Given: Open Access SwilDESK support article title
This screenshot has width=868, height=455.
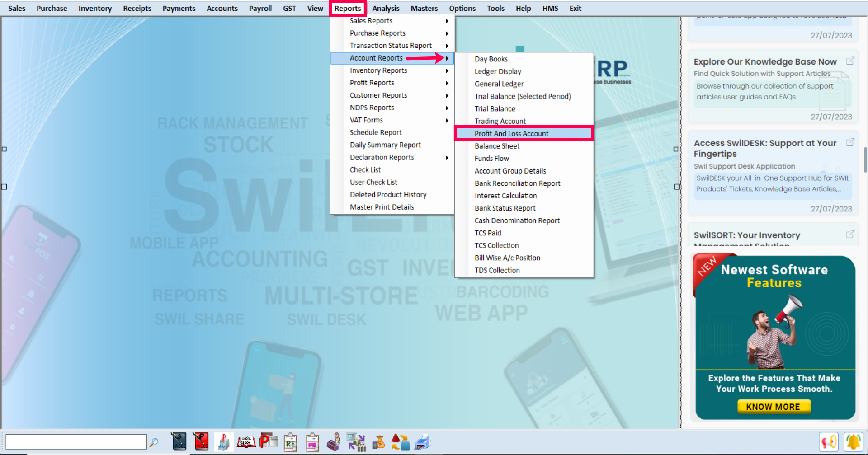Looking at the screenshot, I should pyautogui.click(x=765, y=148).
